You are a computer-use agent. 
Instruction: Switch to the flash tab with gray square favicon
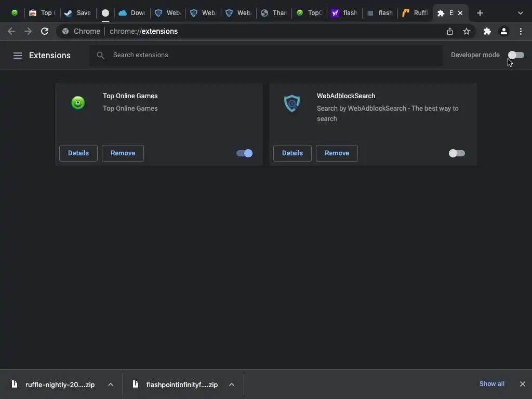point(380,13)
